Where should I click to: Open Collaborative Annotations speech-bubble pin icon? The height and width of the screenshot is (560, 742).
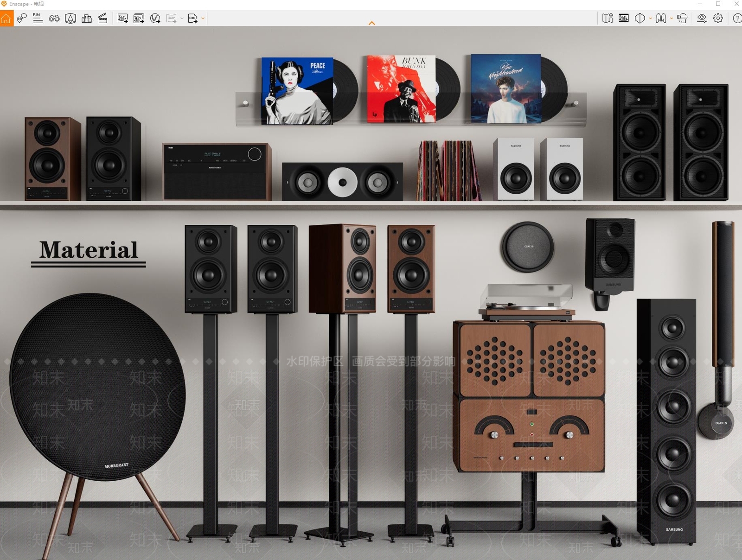[x=21, y=19]
